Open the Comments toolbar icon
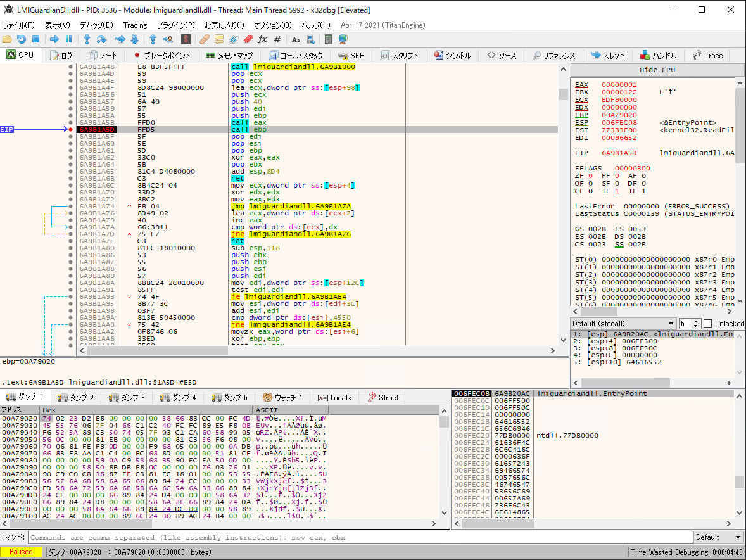This screenshot has height=560, width=746. [219, 39]
